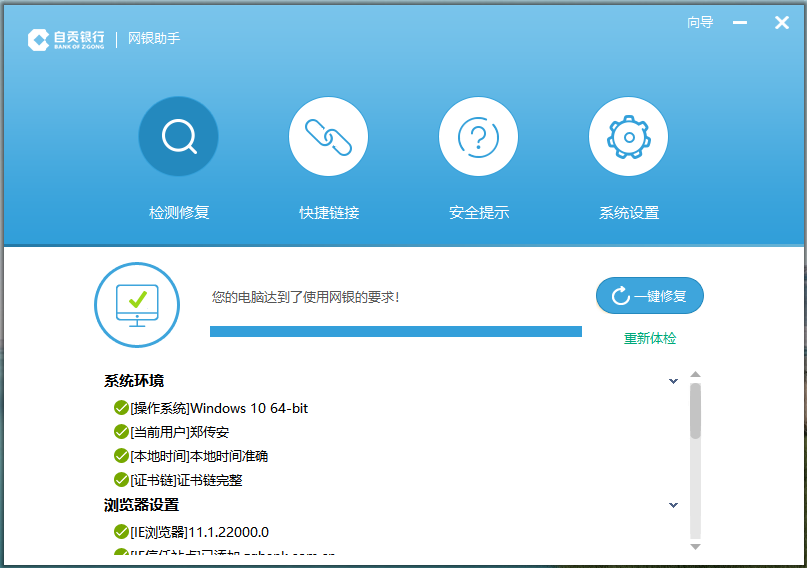807x568 pixels.
Task: Collapse the 系统环境 section arrow
Action: click(674, 381)
